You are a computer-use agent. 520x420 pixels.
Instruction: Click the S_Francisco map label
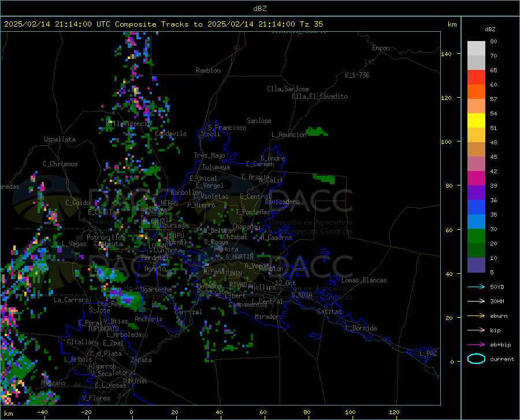(227, 128)
